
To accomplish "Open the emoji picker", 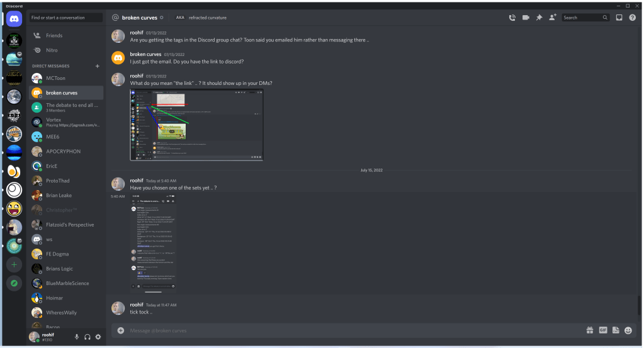I will (628, 330).
